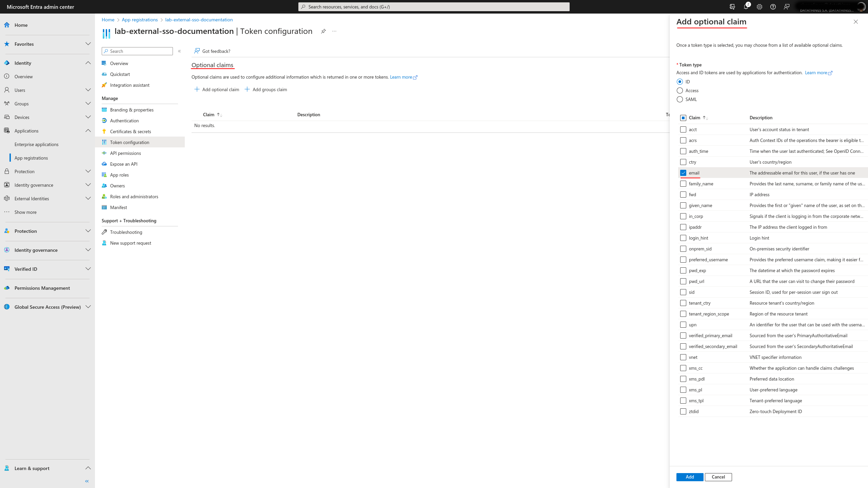Viewport: 868px width, 488px height.
Task: Click the Integration assistant rocket icon
Action: pos(104,85)
